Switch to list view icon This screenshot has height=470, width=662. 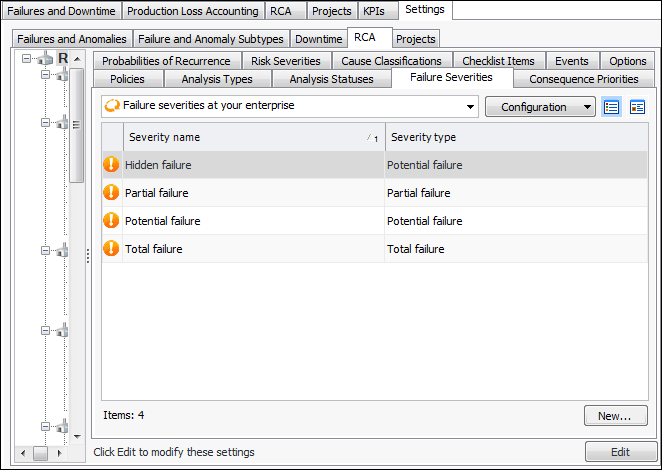coord(612,107)
